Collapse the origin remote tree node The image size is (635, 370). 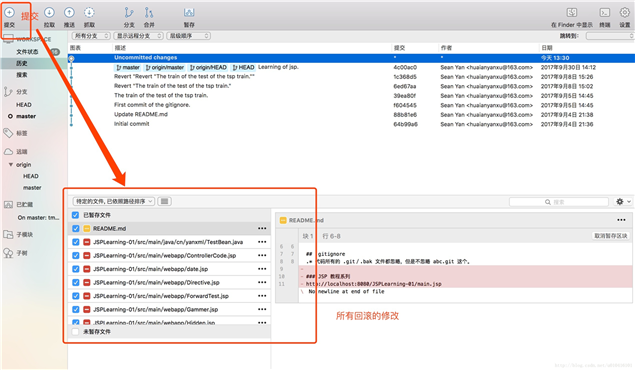[x=11, y=164]
